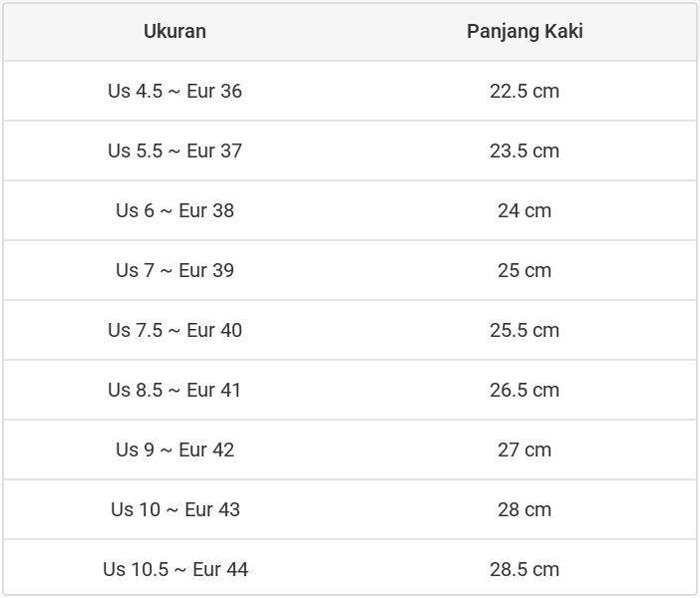Select the Us 7.5 ~ Eur 40 cell
This screenshot has height=598, width=700.
(x=175, y=330)
